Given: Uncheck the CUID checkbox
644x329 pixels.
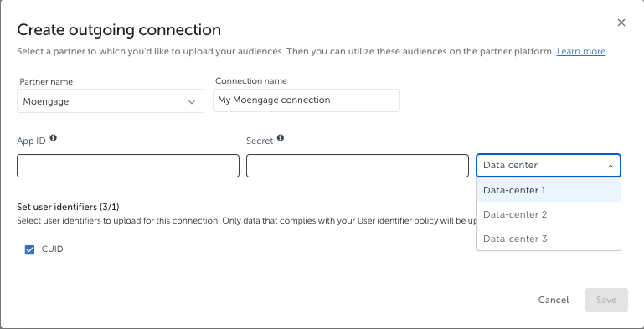Looking at the screenshot, I should pyautogui.click(x=29, y=249).
